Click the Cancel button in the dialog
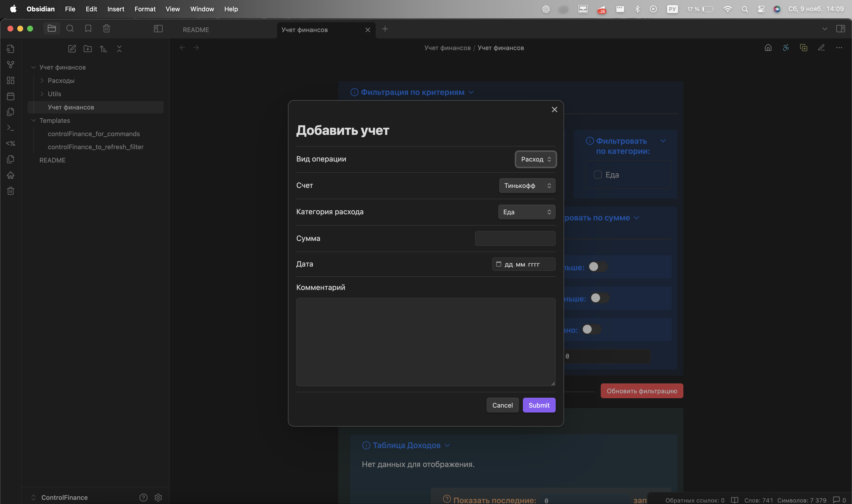The width and height of the screenshot is (852, 504). (x=502, y=405)
